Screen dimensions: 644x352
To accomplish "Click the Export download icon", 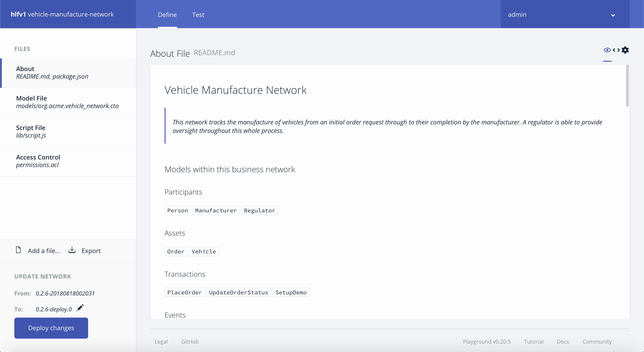I will coord(72,250).
